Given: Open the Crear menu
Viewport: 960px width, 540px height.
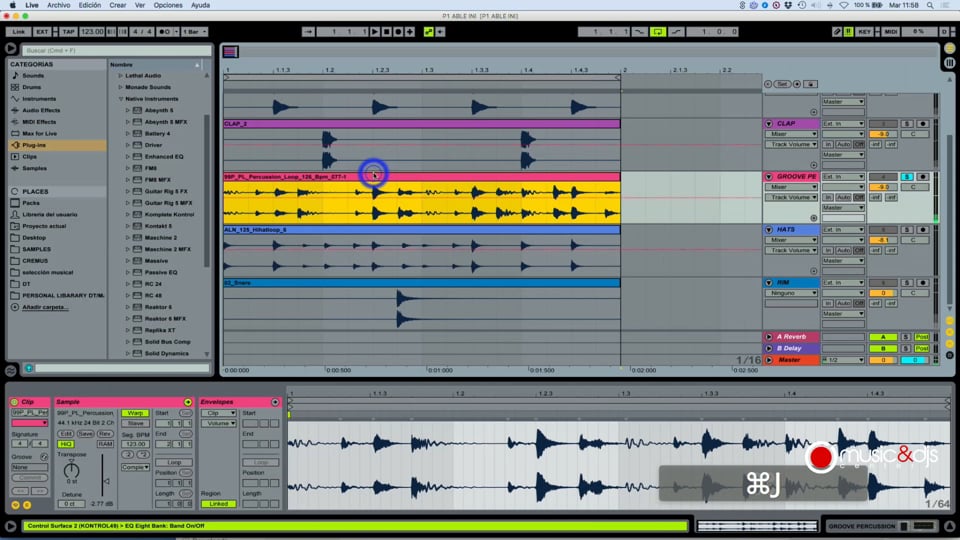Looking at the screenshot, I should [x=118, y=5].
